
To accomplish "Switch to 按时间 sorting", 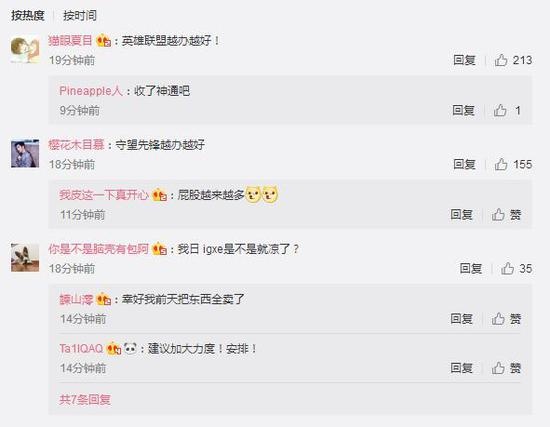I will pyautogui.click(x=80, y=15).
